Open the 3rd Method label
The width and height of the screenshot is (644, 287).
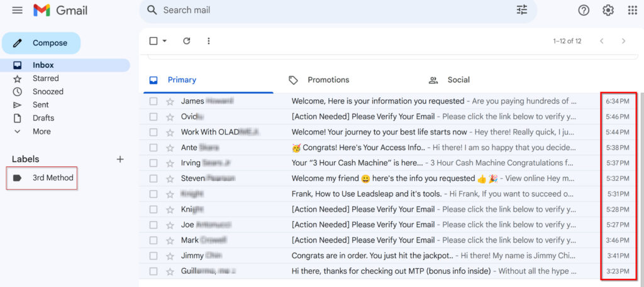pos(53,178)
